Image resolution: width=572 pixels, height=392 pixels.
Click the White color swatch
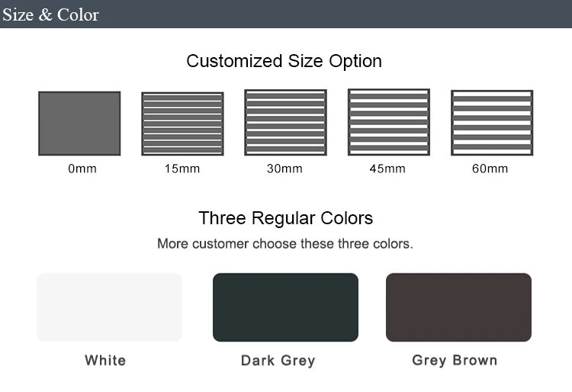110,307
